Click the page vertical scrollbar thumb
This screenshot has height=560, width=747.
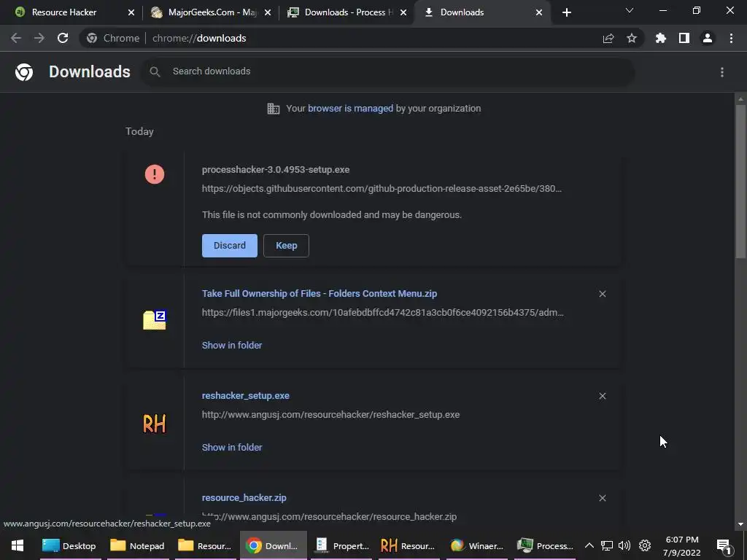[x=740, y=181]
